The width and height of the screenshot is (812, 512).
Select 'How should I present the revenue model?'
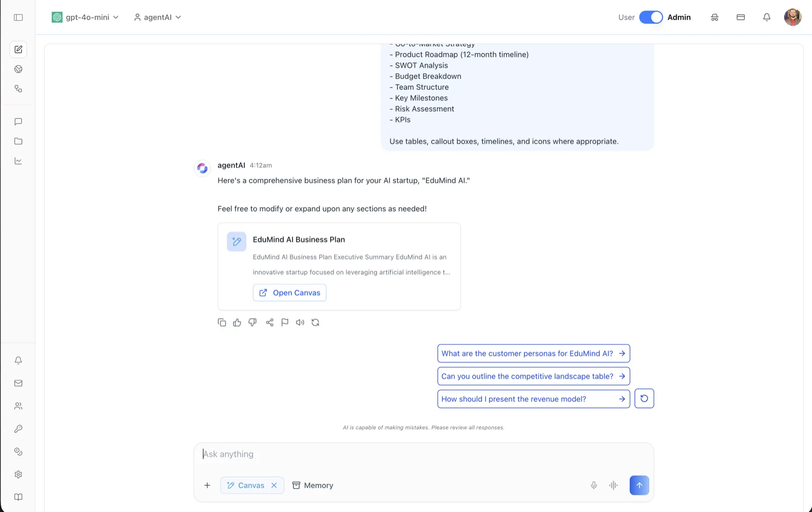point(533,399)
